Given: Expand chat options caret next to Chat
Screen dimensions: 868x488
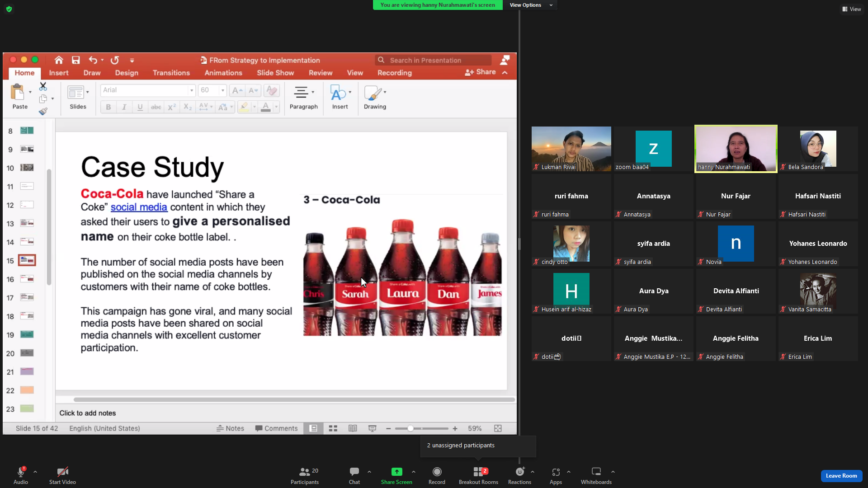Looking at the screenshot, I should (x=369, y=472).
